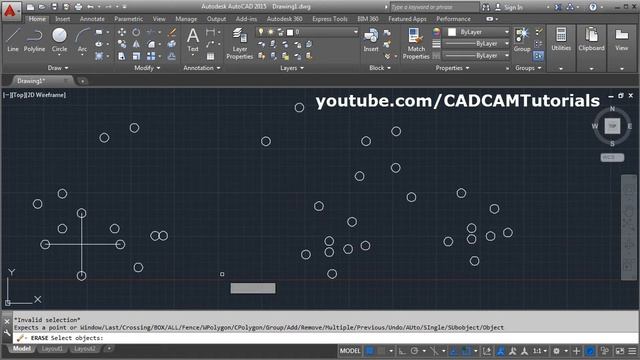The height and width of the screenshot is (360, 640).
Task: Click Sign In link
Action: click(x=513, y=7)
